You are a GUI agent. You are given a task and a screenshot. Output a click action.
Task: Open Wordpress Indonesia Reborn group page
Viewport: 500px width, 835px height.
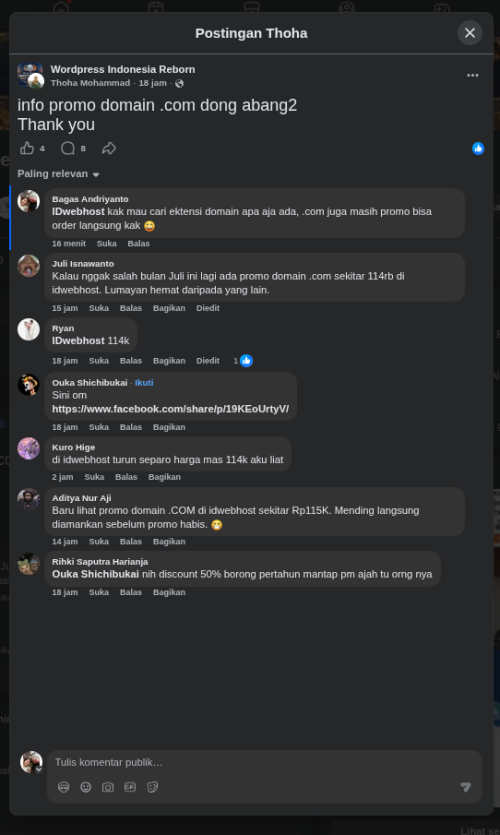(x=122, y=69)
